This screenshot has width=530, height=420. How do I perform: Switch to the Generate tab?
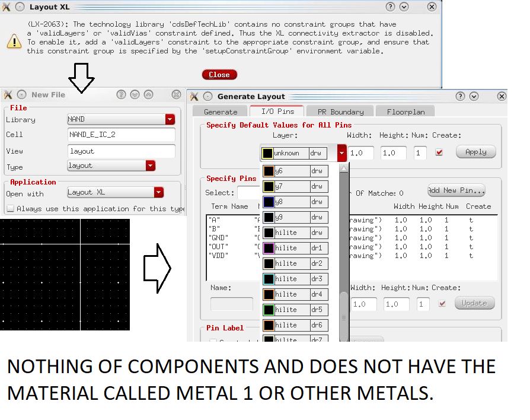coord(221,112)
